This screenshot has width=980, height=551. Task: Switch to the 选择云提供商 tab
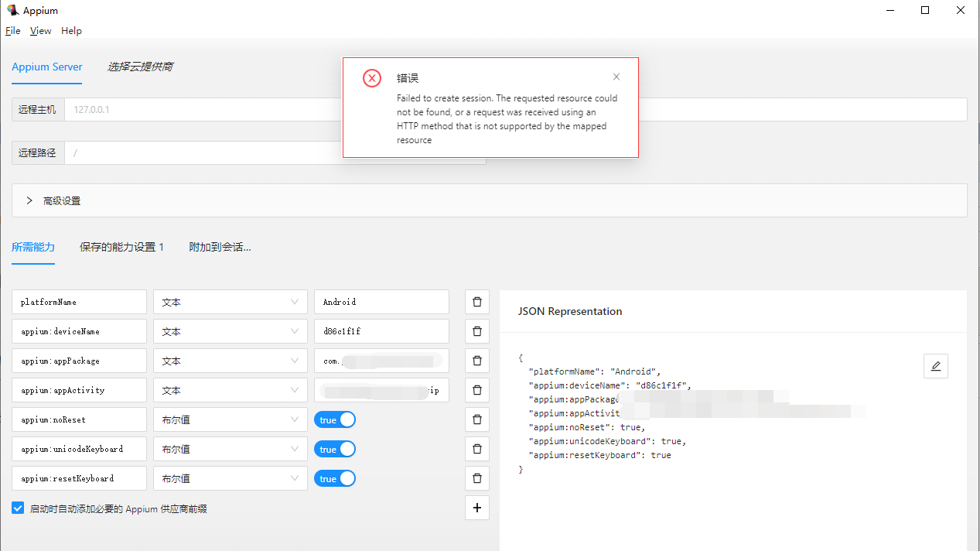click(140, 67)
